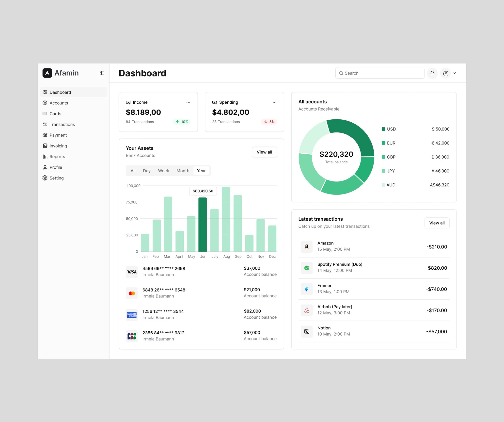Click the Spotify transaction icon
The width and height of the screenshot is (504, 422).
(x=307, y=268)
